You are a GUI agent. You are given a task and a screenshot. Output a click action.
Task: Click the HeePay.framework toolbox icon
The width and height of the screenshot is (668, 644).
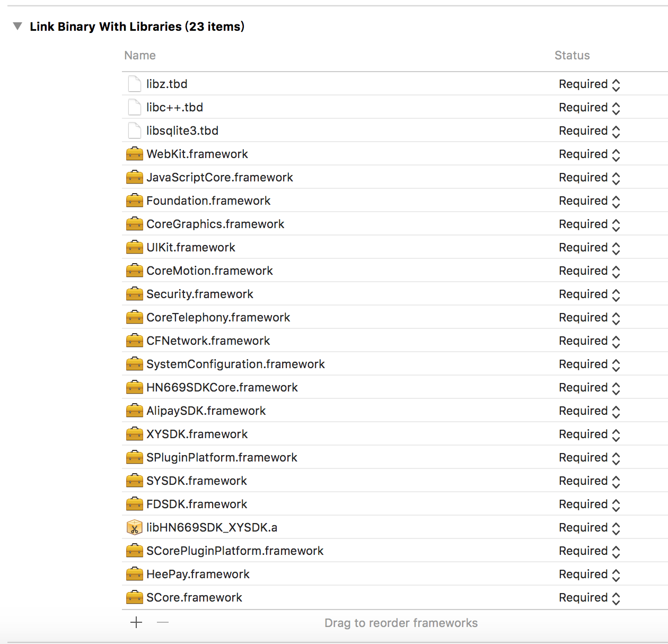135,574
